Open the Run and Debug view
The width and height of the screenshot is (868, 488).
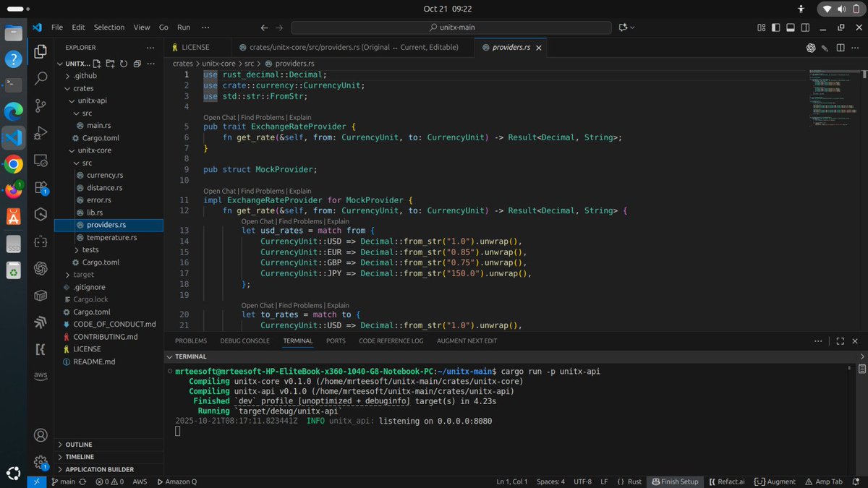pos(41,132)
